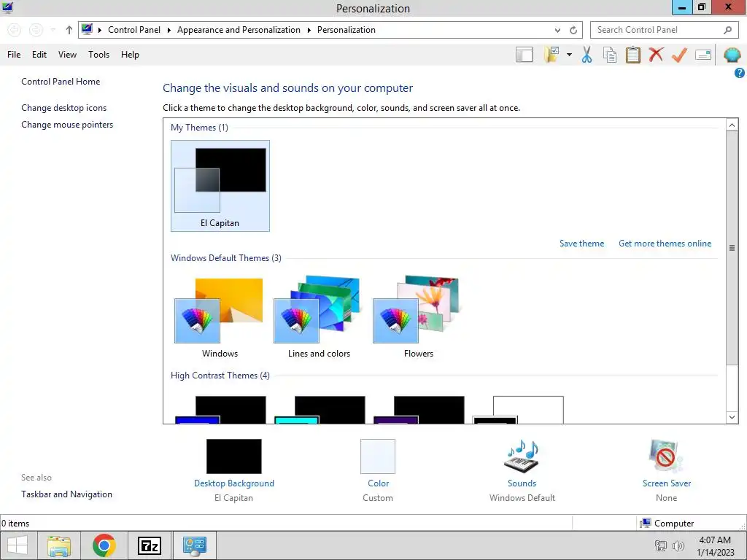Open Help via blue question mark
This screenshot has width=747, height=560.
coord(740,73)
